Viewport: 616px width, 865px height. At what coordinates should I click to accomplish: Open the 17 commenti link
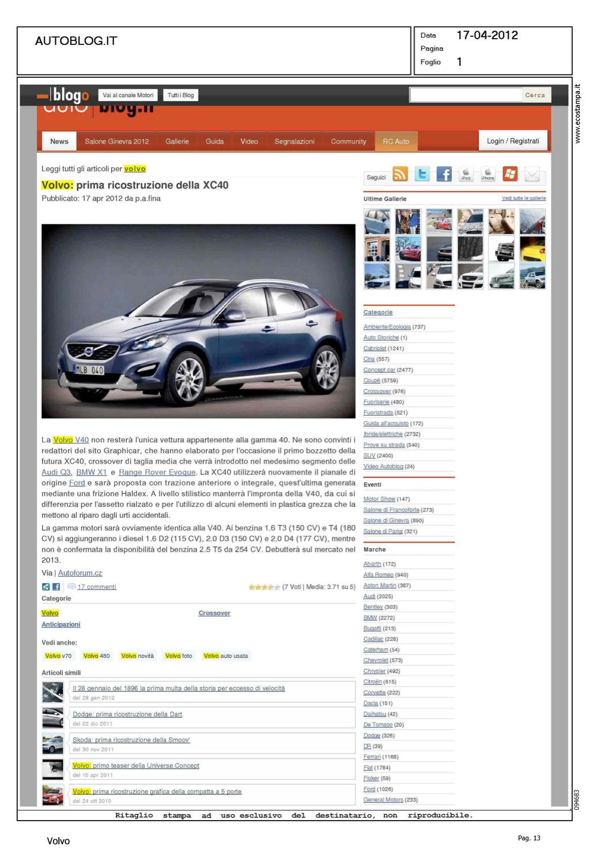pos(97,587)
